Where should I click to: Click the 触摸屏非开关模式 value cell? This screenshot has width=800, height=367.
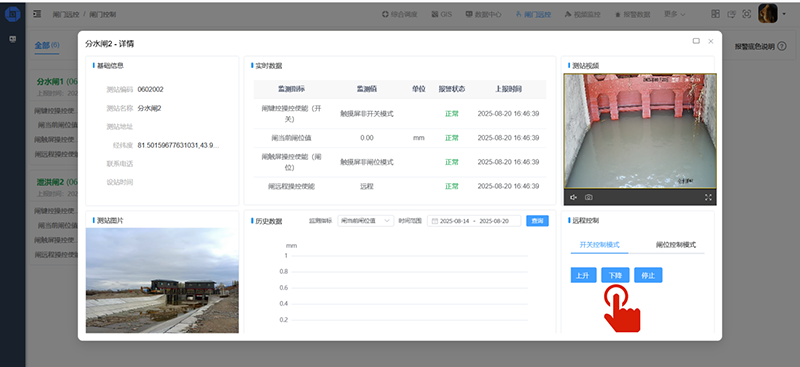(366, 114)
